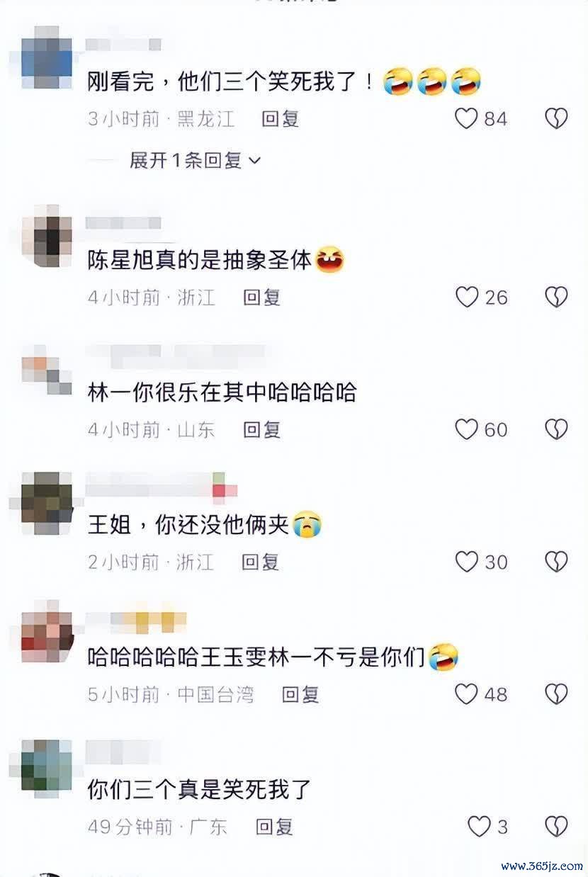Image resolution: width=588 pixels, height=877 pixels.
Task: Reply to the 陈星旭 comment from 浙江
Action: click(x=261, y=297)
